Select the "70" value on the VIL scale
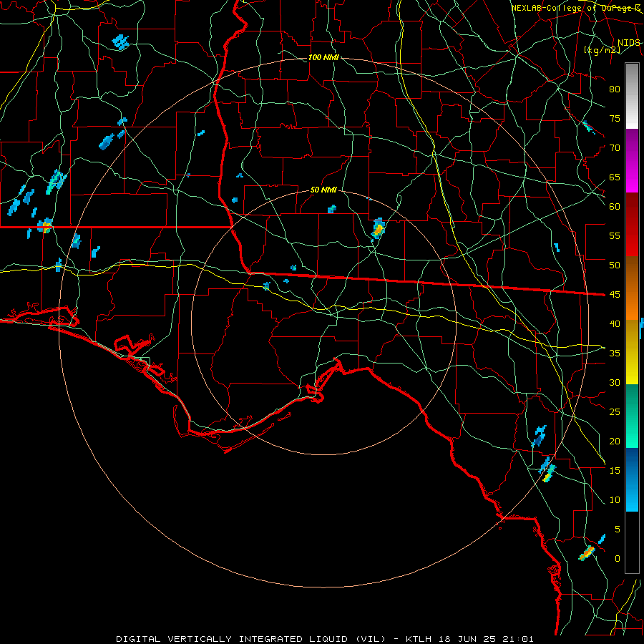This screenshot has width=644, height=644. [x=615, y=148]
